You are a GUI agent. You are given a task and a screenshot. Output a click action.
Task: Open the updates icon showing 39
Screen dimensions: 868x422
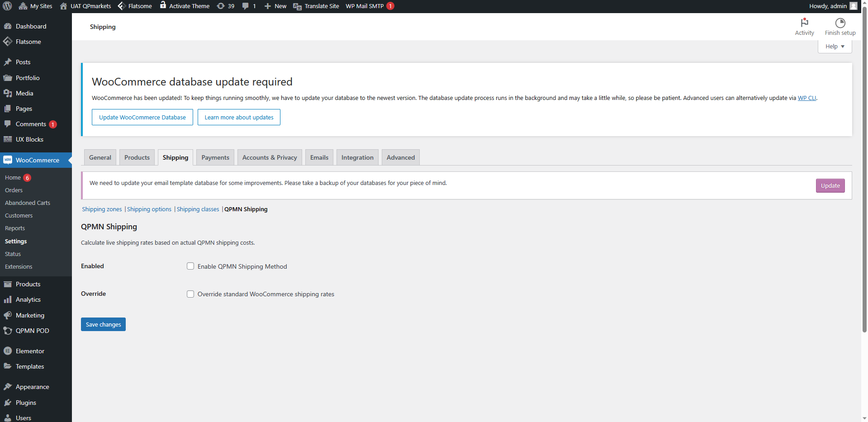pos(221,6)
